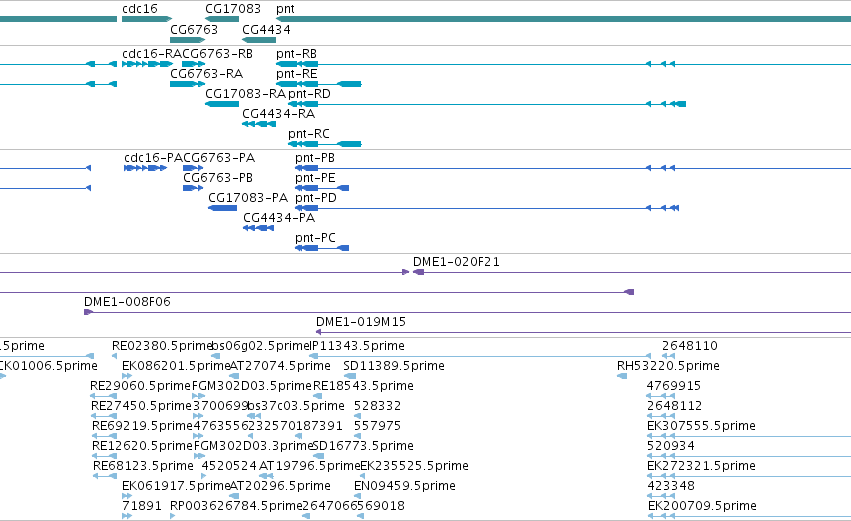The image size is (851, 521).
Task: Click BAC clone DME1-008F06 label
Action: point(127,302)
